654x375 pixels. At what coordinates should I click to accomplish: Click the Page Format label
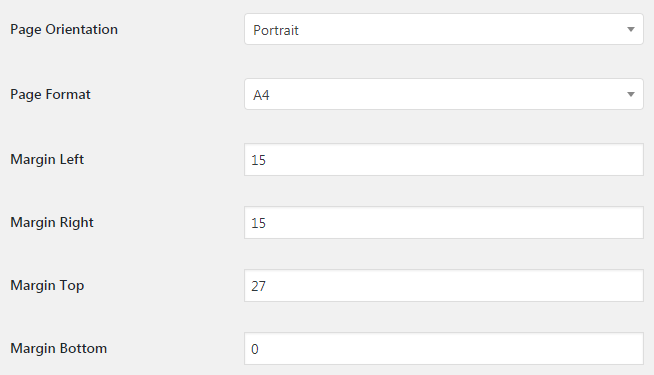pyautogui.click(x=50, y=95)
